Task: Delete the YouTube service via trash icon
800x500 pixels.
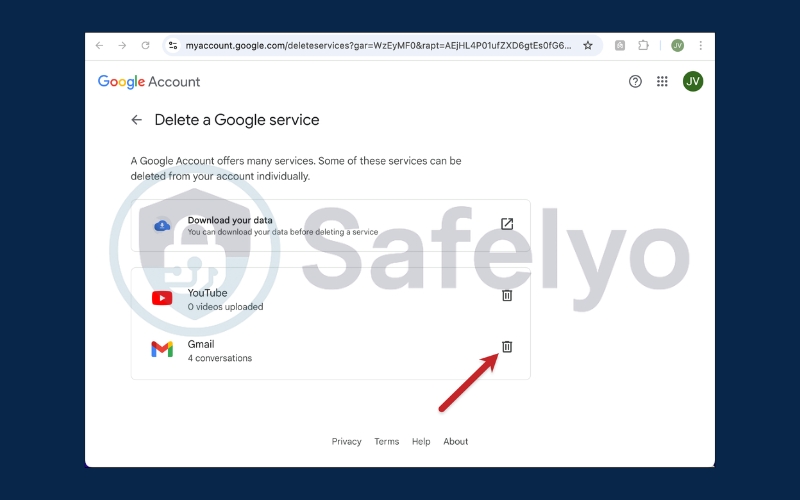Action: pos(507,295)
